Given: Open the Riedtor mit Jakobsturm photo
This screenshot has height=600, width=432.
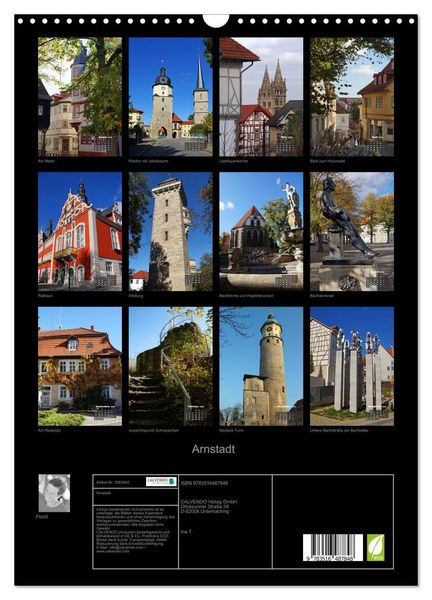Looking at the screenshot, I should pyautogui.click(x=171, y=97).
